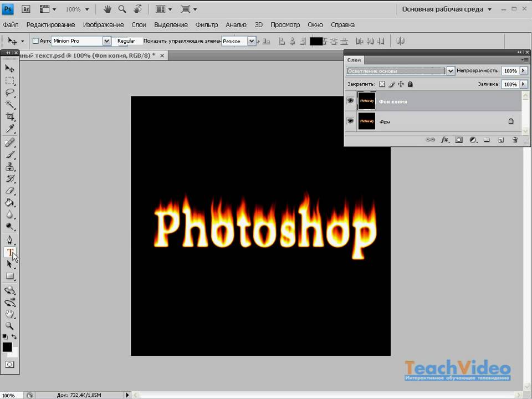532x399 pixels.
Task: Toggle lock image pixels
Action: point(392,84)
